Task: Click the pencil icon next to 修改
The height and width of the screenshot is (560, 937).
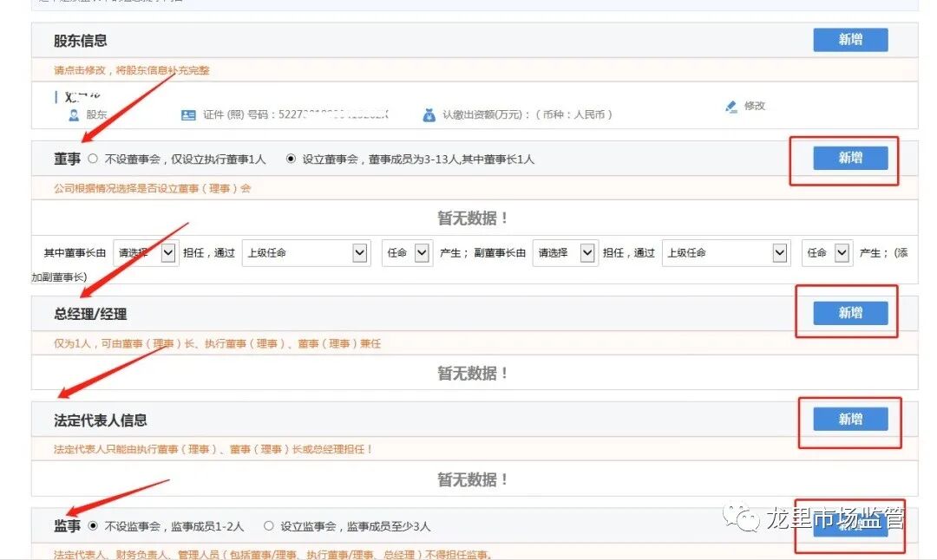Action: [731, 105]
